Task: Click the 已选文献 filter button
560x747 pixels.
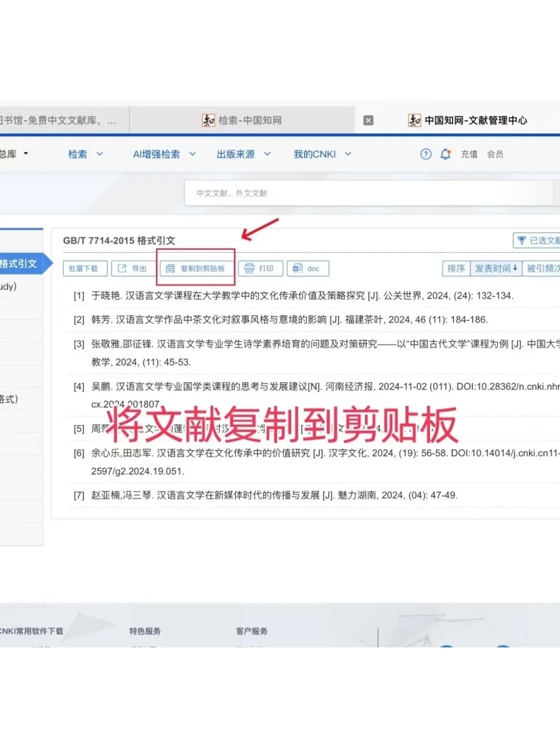Action: 537,241
